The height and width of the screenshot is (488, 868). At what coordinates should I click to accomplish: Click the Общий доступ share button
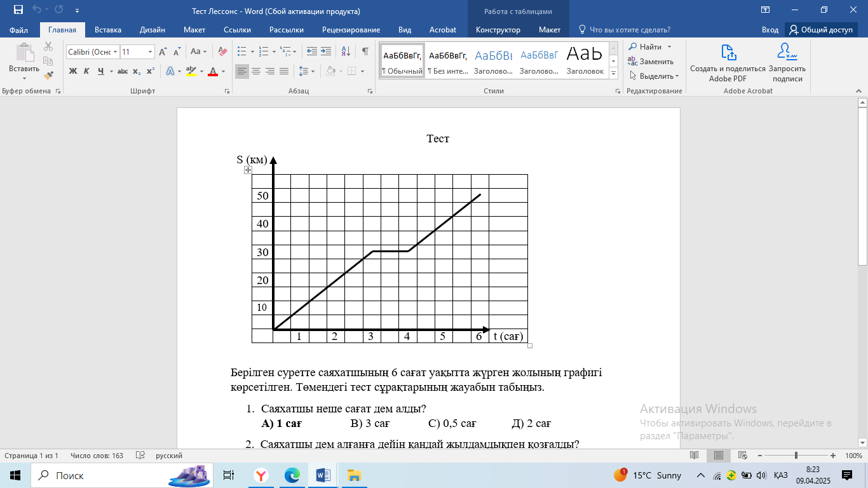tap(821, 30)
